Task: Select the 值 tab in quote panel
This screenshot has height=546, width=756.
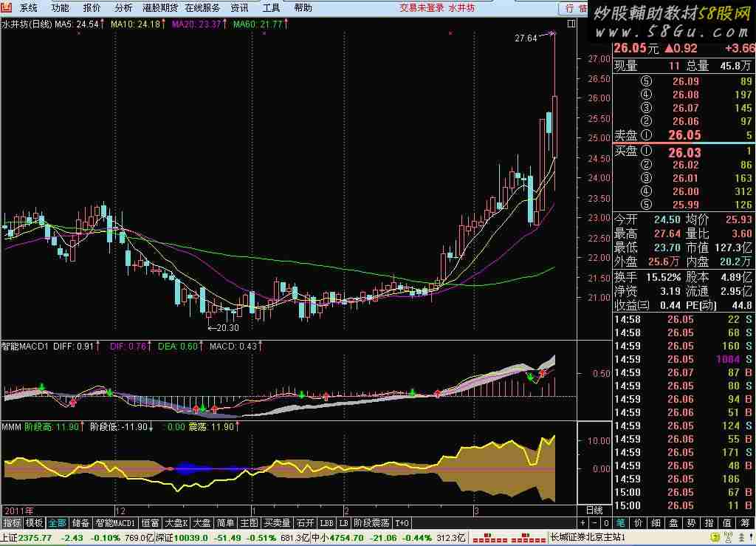Action: point(727,523)
